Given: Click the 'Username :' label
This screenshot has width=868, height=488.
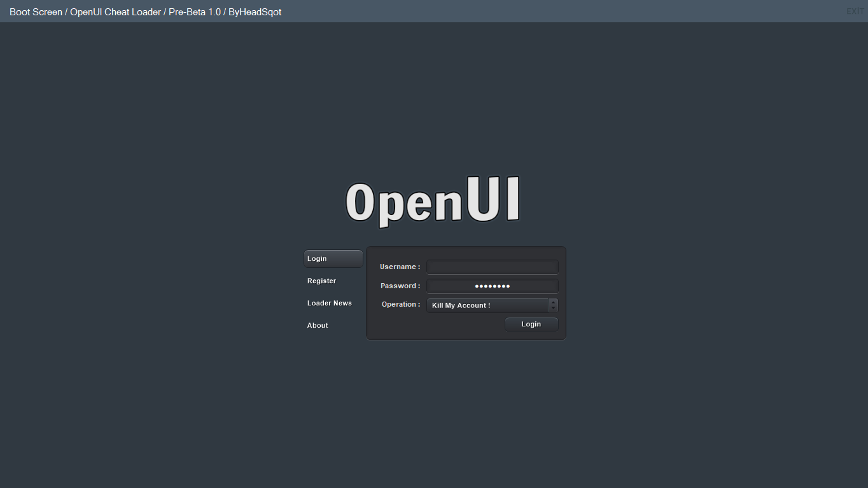Looking at the screenshot, I should coord(400,267).
